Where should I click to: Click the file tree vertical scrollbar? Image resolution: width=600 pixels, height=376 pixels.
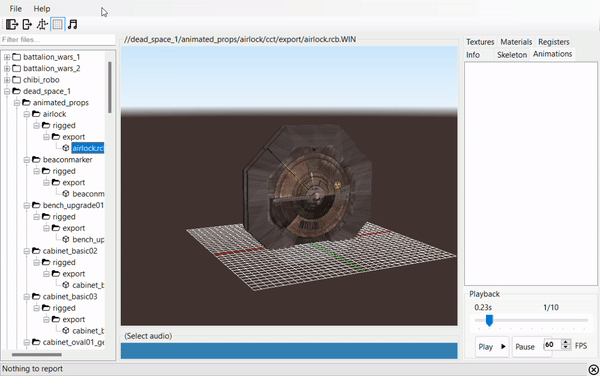(110, 87)
